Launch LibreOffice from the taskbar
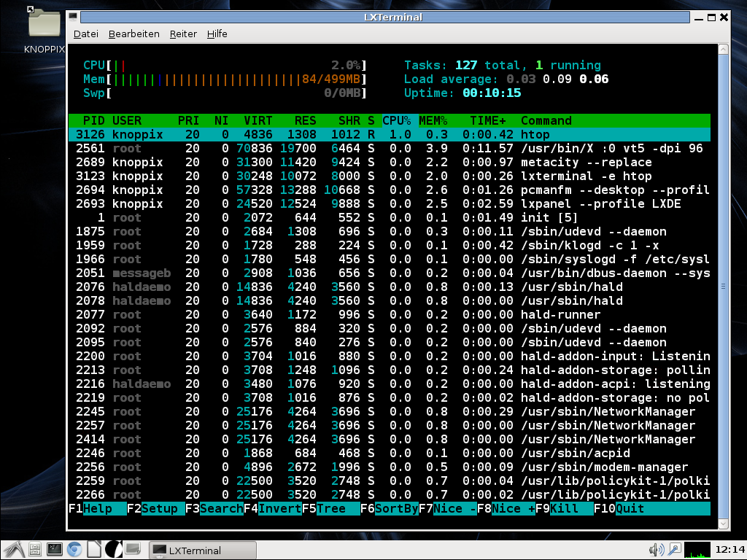The height and width of the screenshot is (560, 747). click(93, 549)
